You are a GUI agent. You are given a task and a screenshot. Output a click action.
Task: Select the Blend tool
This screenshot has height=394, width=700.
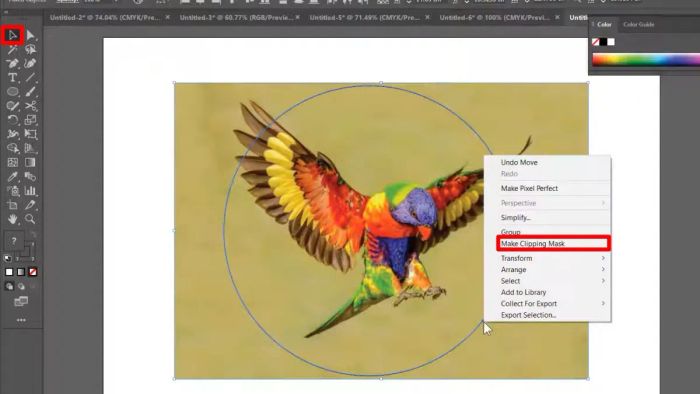pos(30,177)
